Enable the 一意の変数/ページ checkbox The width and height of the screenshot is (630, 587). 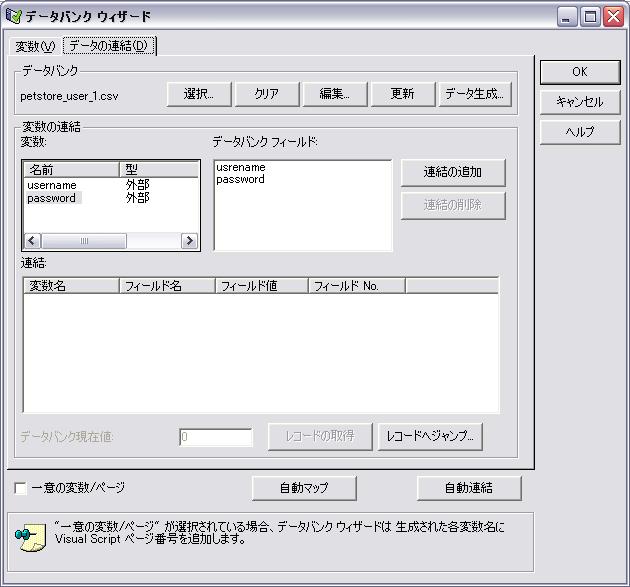pyautogui.click(x=20, y=488)
